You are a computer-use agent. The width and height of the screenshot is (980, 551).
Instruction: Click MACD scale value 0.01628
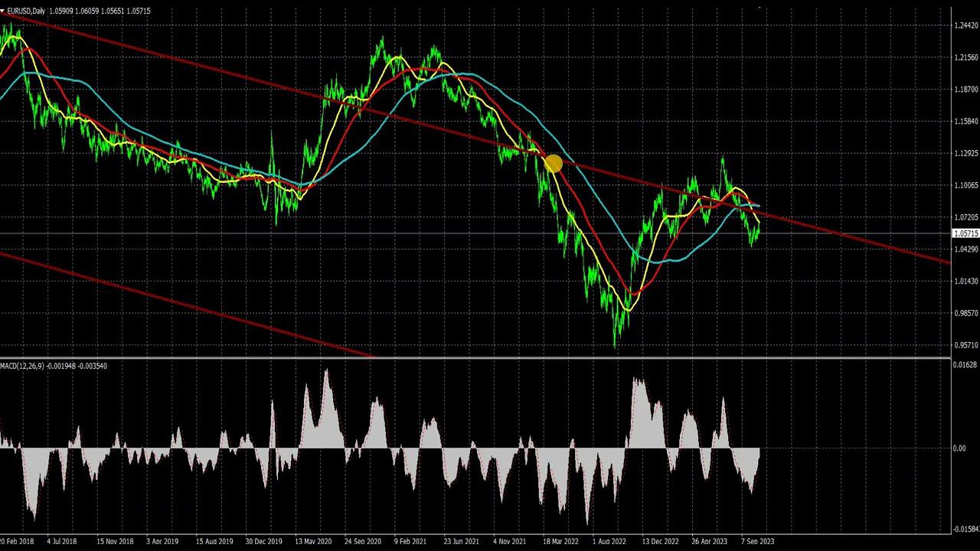pyautogui.click(x=966, y=365)
